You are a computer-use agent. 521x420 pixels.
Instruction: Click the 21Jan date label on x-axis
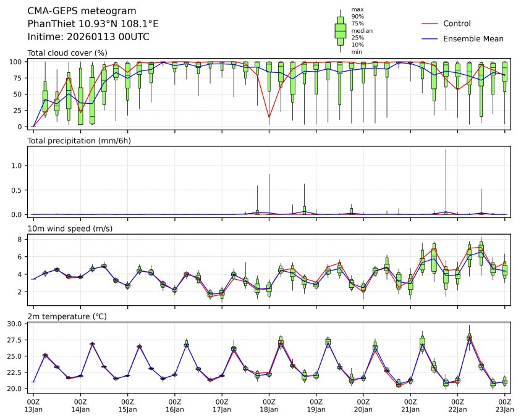(x=410, y=409)
